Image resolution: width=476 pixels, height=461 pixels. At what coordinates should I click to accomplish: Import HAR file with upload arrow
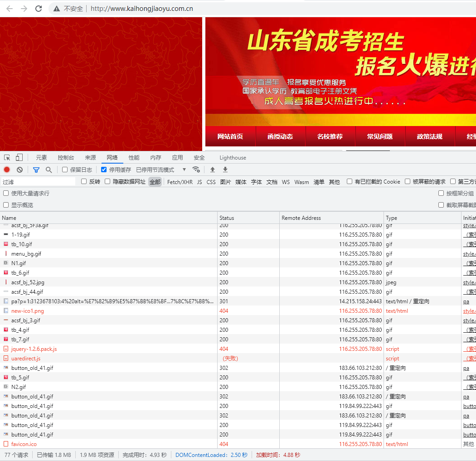212,170
